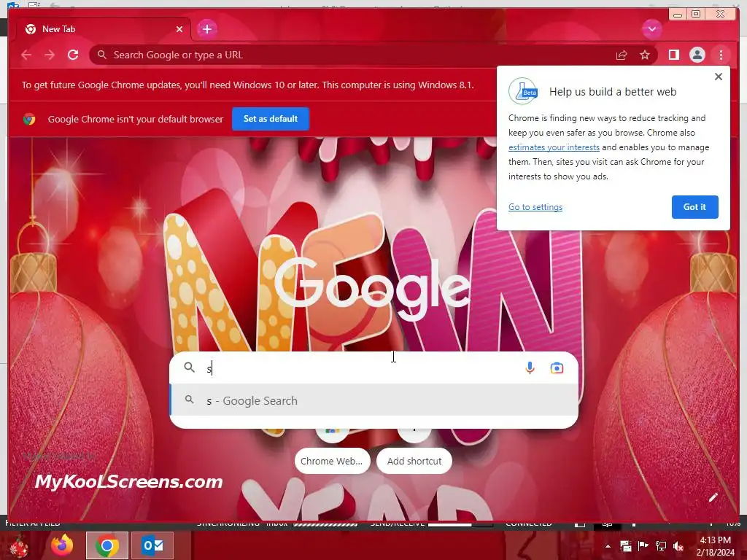
Task: Click the Set as default button
Action: click(x=271, y=119)
